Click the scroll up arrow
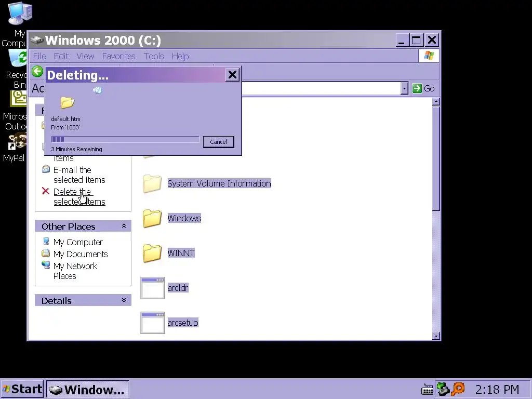 [436, 101]
